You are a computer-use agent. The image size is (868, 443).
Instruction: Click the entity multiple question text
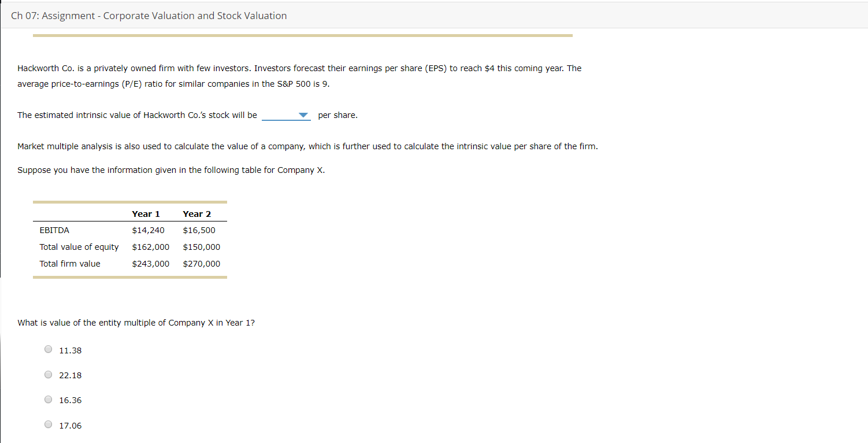pos(136,322)
